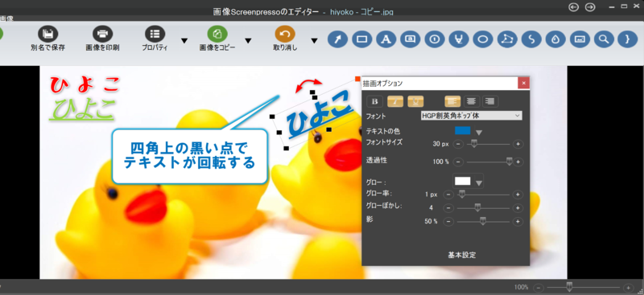Expand the arrow beside 取り消し

314,41
